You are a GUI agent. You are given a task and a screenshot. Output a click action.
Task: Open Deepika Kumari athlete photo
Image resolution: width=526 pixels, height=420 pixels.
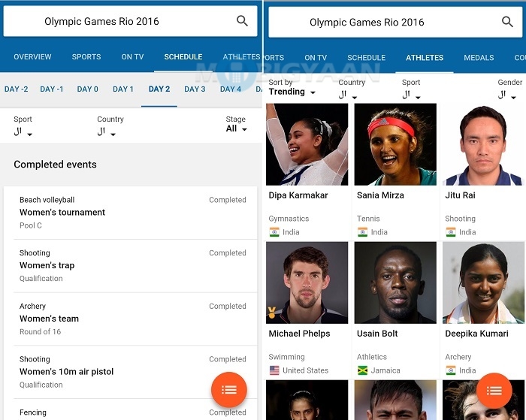point(483,283)
